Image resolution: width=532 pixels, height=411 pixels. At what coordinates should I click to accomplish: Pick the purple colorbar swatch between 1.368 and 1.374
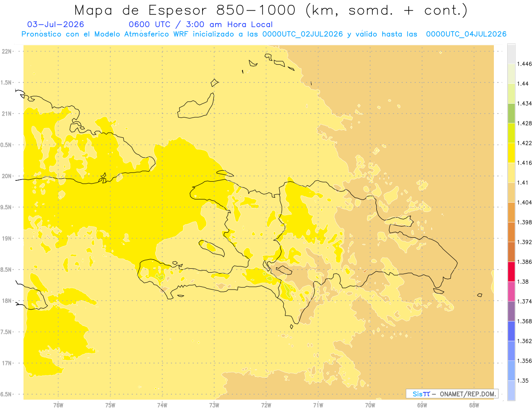[511, 311]
